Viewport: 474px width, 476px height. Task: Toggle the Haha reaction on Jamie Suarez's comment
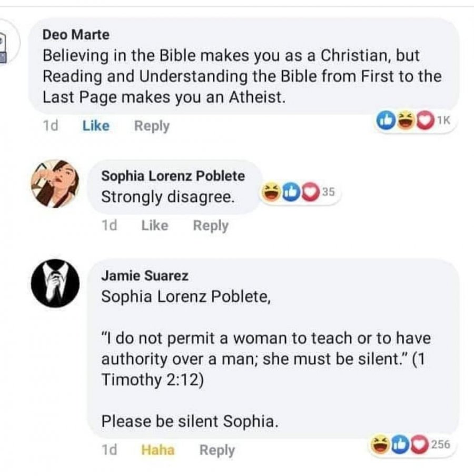[x=158, y=450]
